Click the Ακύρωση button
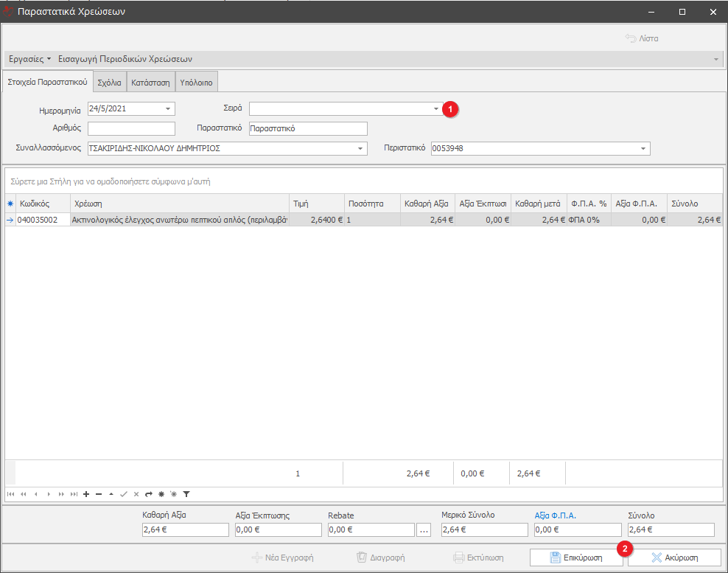The height and width of the screenshot is (573, 728). 674,558
